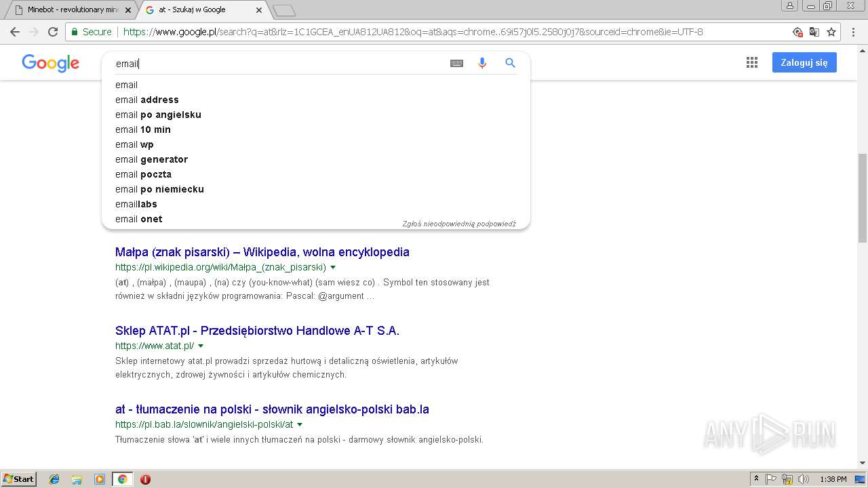The height and width of the screenshot is (488, 868).
Task: Choose the 'email onet' suggestion
Action: (316, 219)
